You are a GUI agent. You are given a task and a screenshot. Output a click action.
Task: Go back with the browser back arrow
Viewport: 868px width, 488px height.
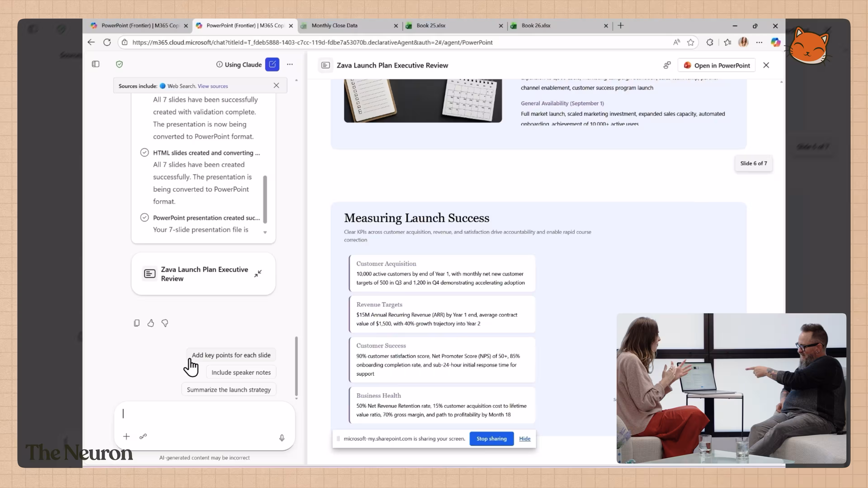tap(91, 42)
